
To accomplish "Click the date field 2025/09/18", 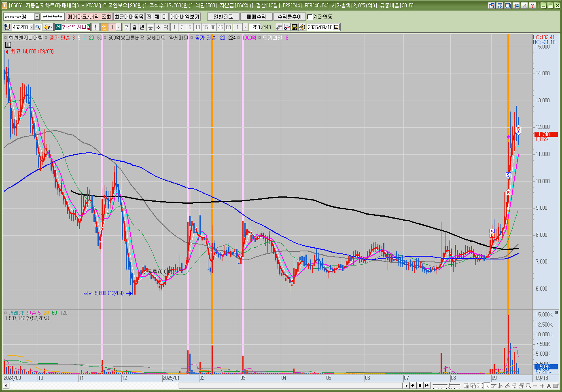I will click(x=320, y=27).
